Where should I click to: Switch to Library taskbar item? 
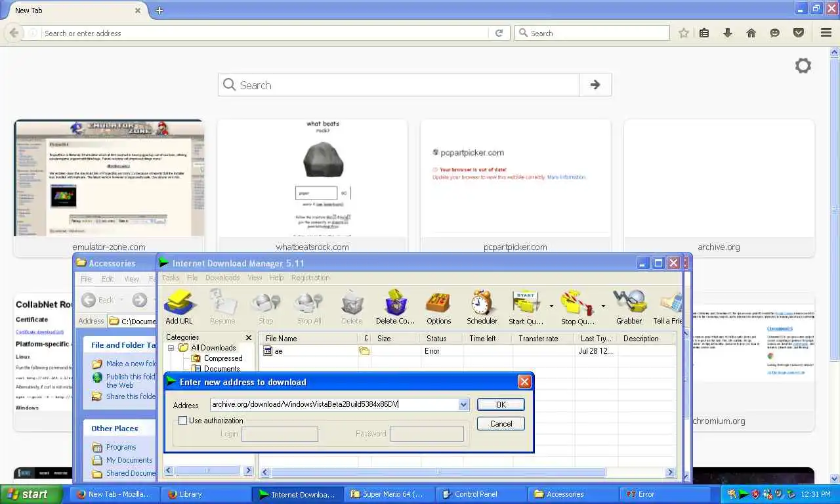(x=205, y=494)
